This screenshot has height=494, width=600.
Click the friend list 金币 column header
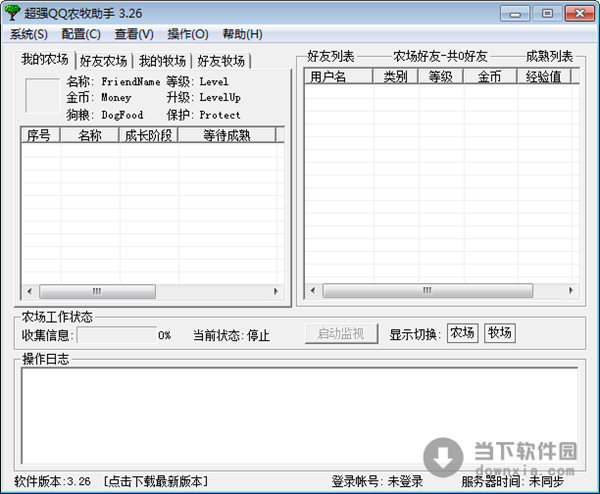tap(490, 77)
